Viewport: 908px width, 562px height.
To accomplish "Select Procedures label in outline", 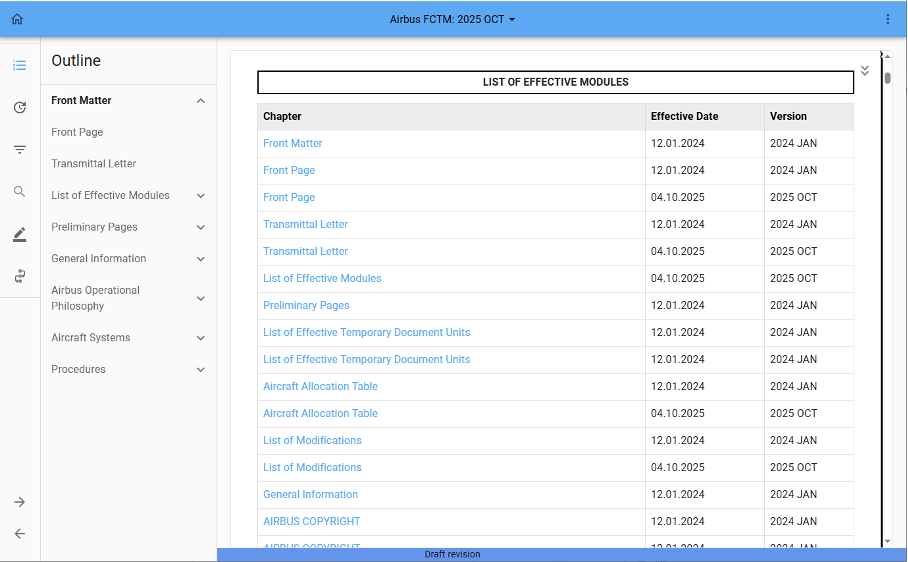I will click(x=78, y=369).
